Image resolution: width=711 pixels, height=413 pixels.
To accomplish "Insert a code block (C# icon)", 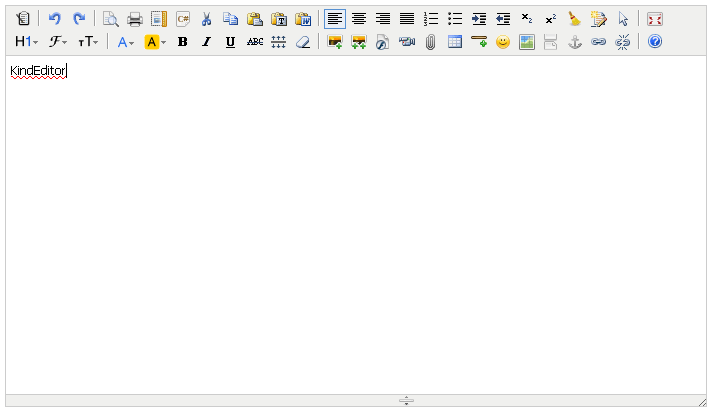I will (x=183, y=19).
